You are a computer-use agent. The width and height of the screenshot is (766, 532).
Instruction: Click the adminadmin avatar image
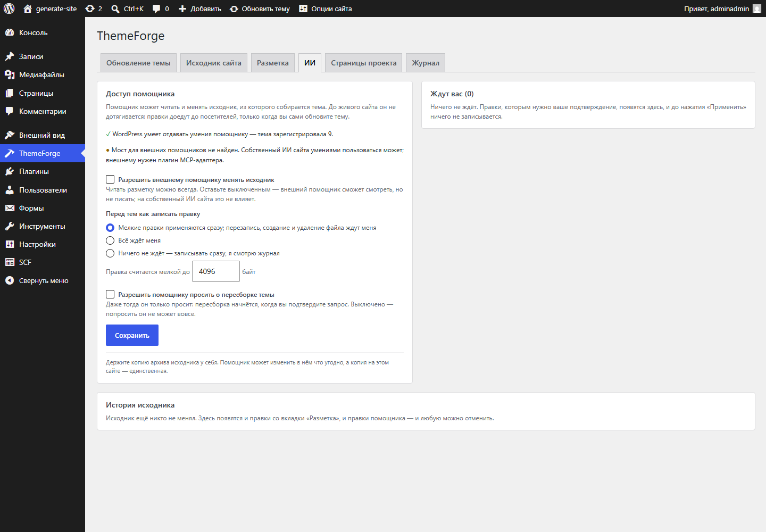tap(757, 9)
